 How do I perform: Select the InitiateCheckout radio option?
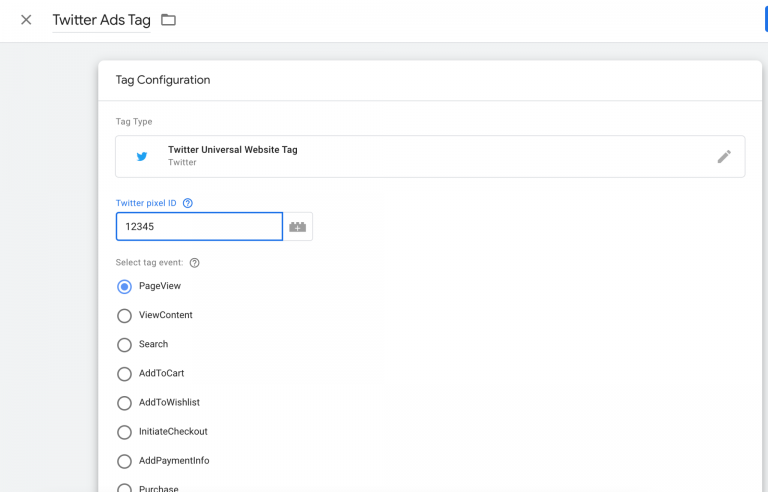[x=124, y=432]
